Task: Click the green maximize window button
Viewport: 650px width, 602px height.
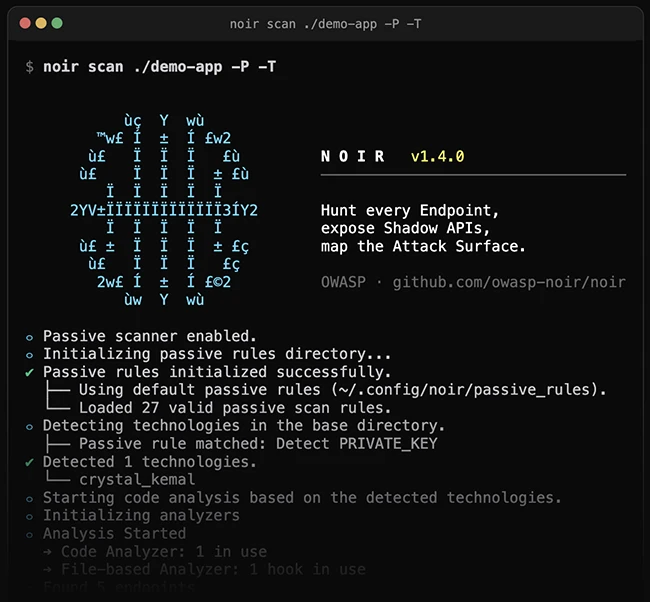Action: coord(57,23)
